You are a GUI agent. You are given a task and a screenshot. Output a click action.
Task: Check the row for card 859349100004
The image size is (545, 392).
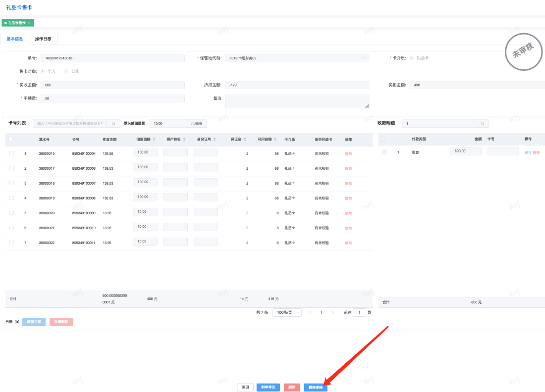[11, 153]
